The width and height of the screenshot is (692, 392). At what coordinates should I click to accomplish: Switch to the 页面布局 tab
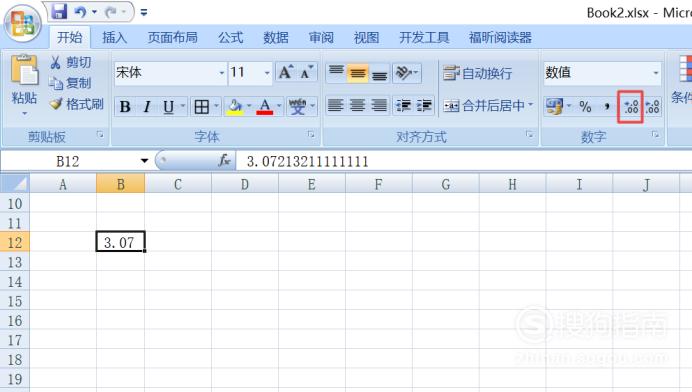pos(173,38)
